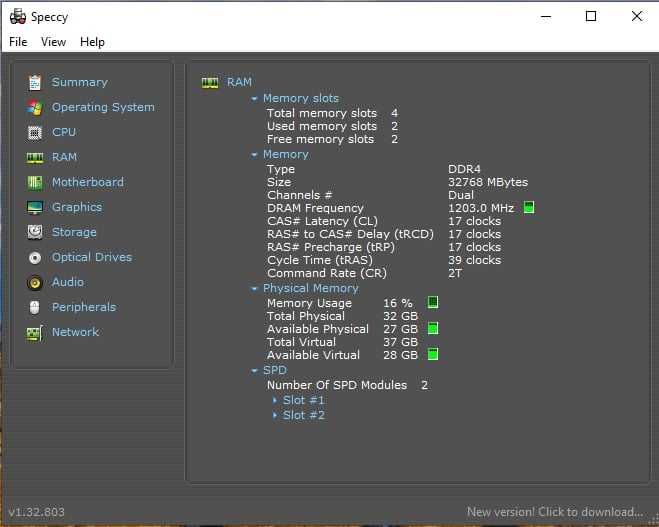Select the 1203.0 MHz frequency value
659x527 pixels.
pyautogui.click(x=481, y=208)
